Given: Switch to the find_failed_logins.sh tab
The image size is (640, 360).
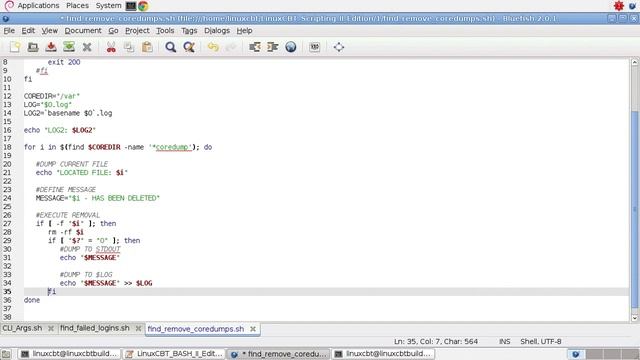Looking at the screenshot, I should 95,328.
